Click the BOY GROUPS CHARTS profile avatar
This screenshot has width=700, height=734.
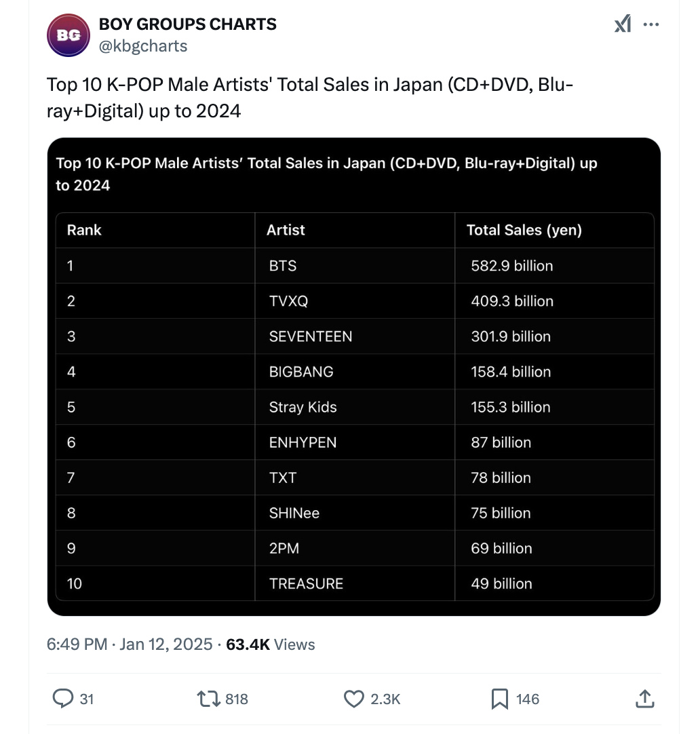point(69,35)
